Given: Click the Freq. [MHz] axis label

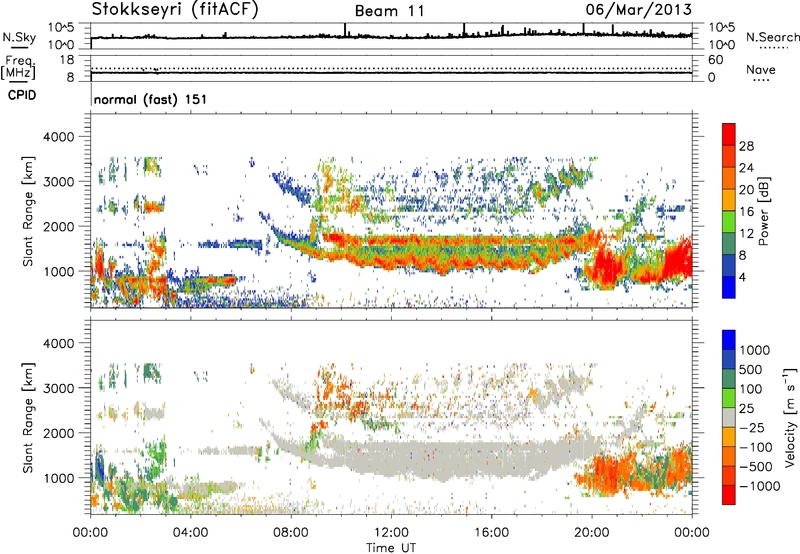Looking at the screenshot, I should (15, 66).
